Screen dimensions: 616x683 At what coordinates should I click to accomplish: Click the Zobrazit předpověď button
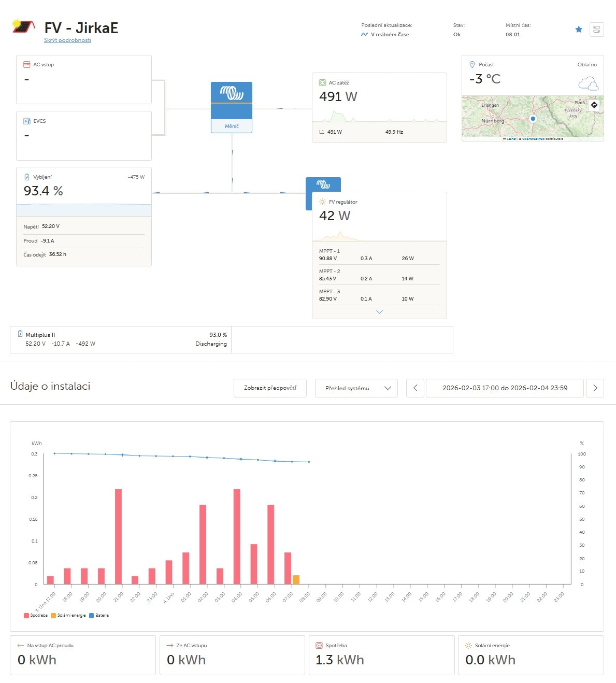click(x=270, y=388)
